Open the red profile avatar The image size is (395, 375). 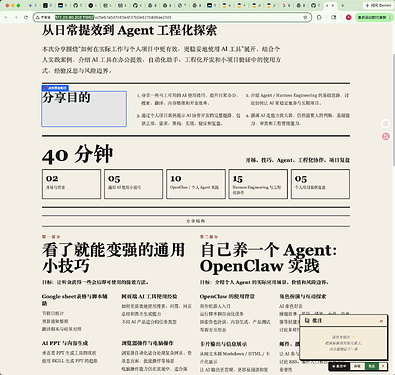pos(349,17)
